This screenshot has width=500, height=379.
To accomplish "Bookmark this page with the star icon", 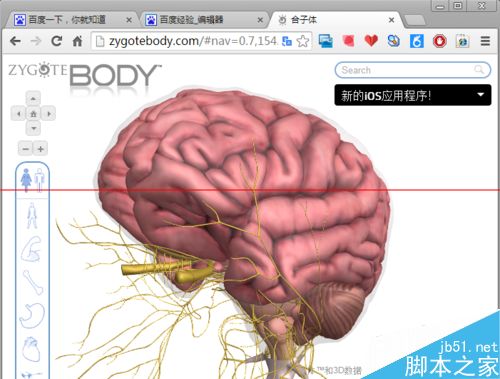I will click(303, 41).
